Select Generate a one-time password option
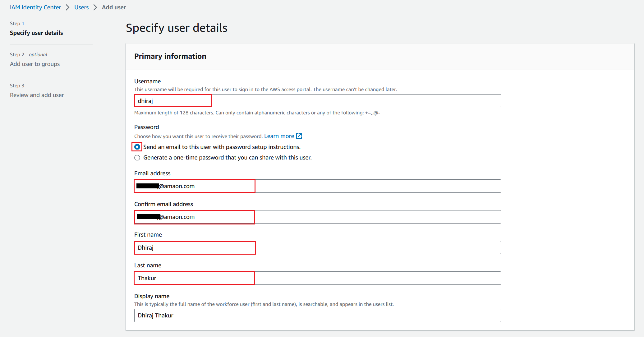644x337 pixels. coord(137,158)
